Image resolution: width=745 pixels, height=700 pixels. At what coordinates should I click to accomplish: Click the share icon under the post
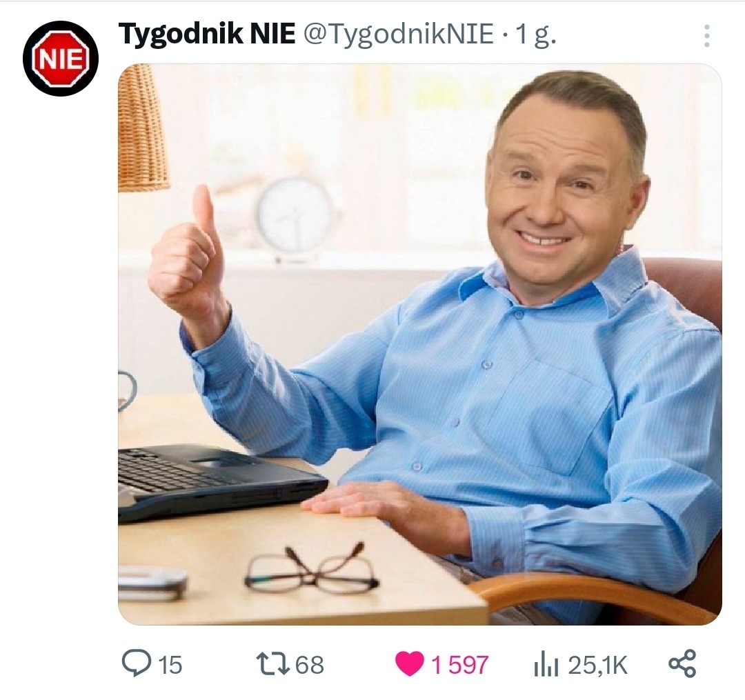click(x=682, y=663)
